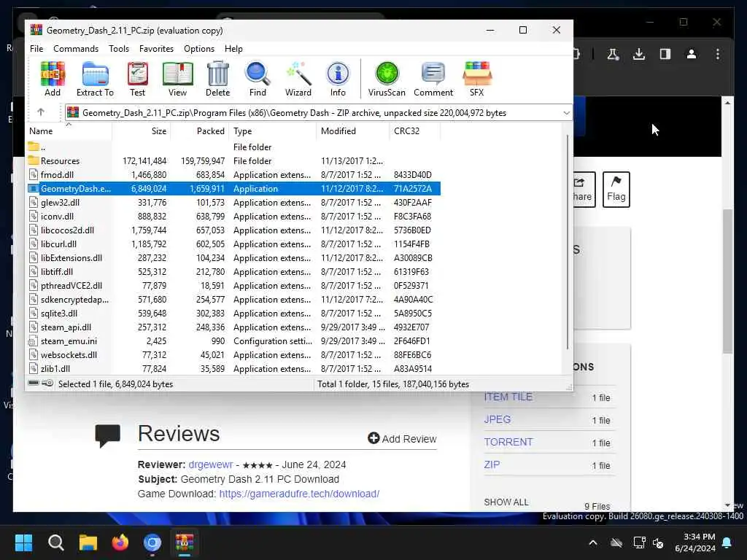Launch File Explorer from taskbar
Image resolution: width=747 pixels, height=560 pixels.
[x=88, y=542]
